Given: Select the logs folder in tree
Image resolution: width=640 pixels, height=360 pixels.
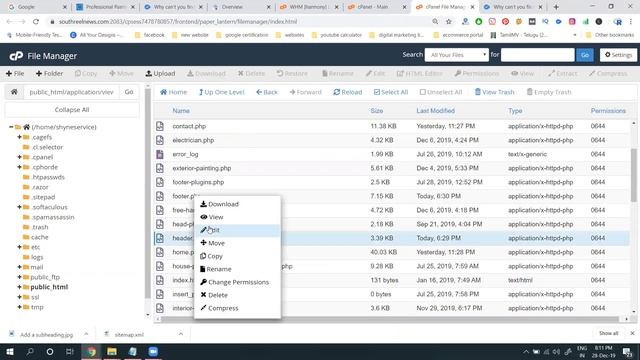Looking at the screenshot, I should point(37,257).
